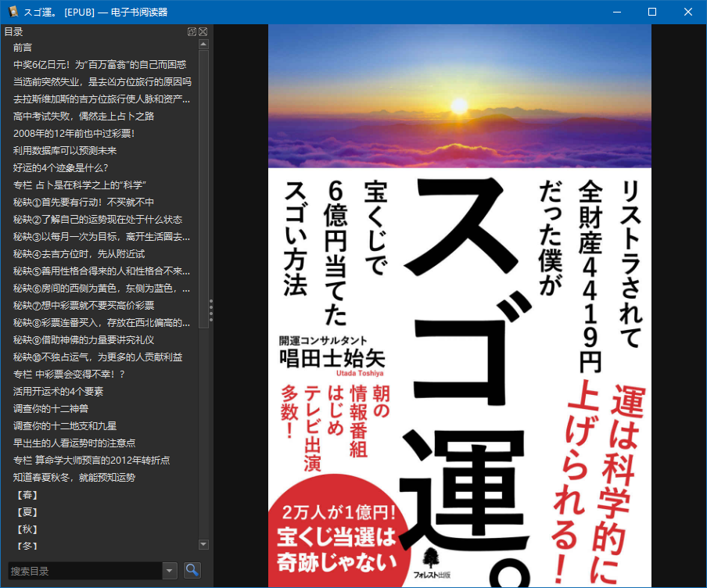Open 秘诀②了解自己的运势现在处于什么状态
707x588 pixels.
[98, 219]
